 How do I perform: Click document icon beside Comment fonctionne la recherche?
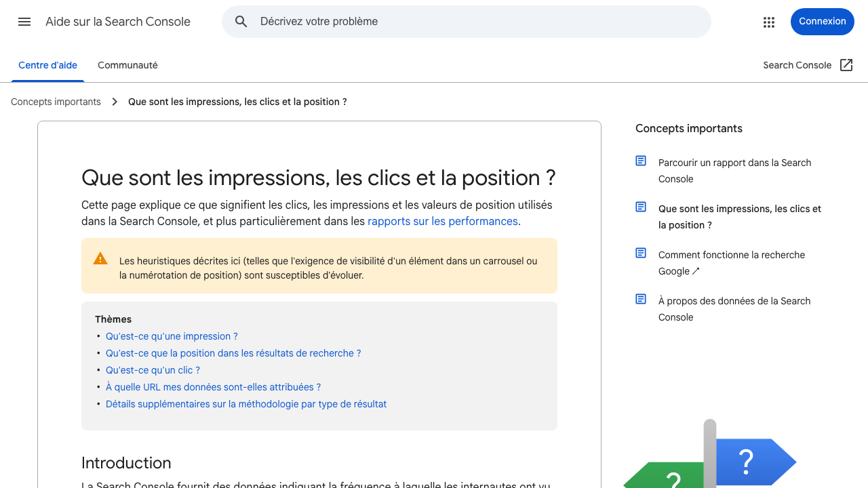641,253
